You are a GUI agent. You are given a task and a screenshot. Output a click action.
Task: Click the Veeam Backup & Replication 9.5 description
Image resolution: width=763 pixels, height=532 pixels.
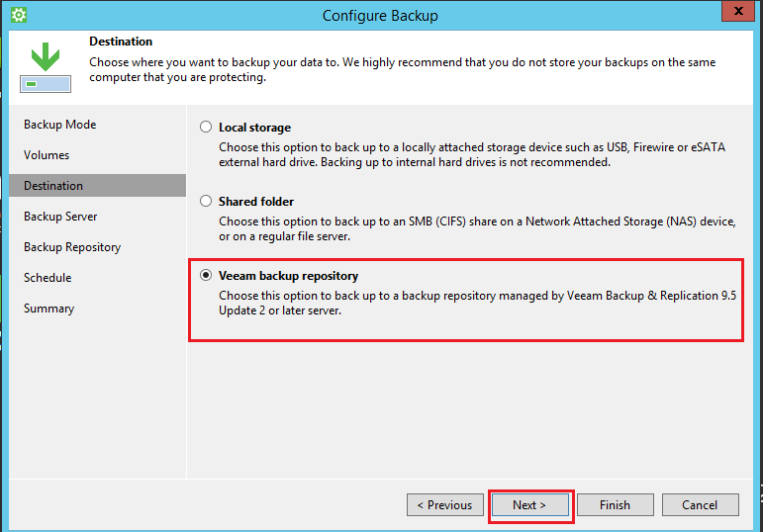(x=477, y=303)
